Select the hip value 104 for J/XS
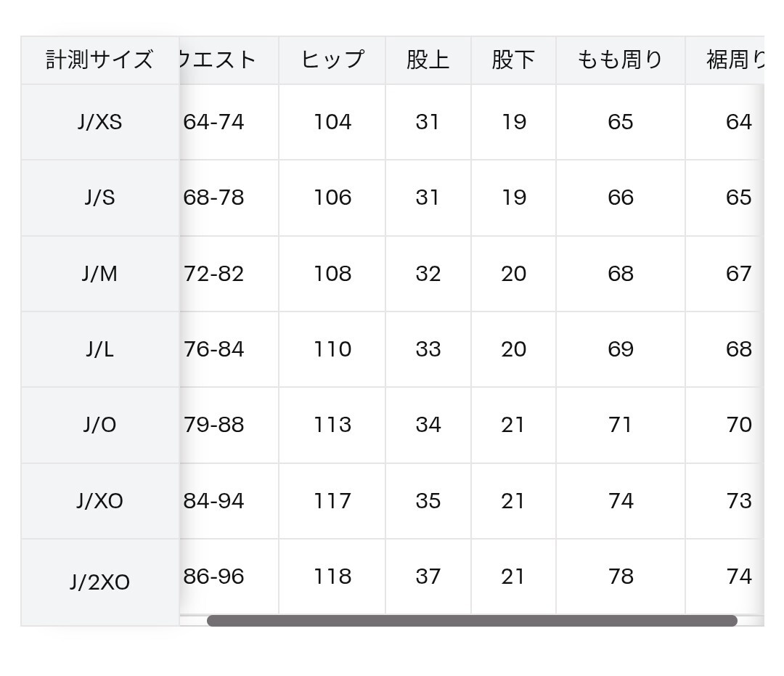 tap(332, 122)
